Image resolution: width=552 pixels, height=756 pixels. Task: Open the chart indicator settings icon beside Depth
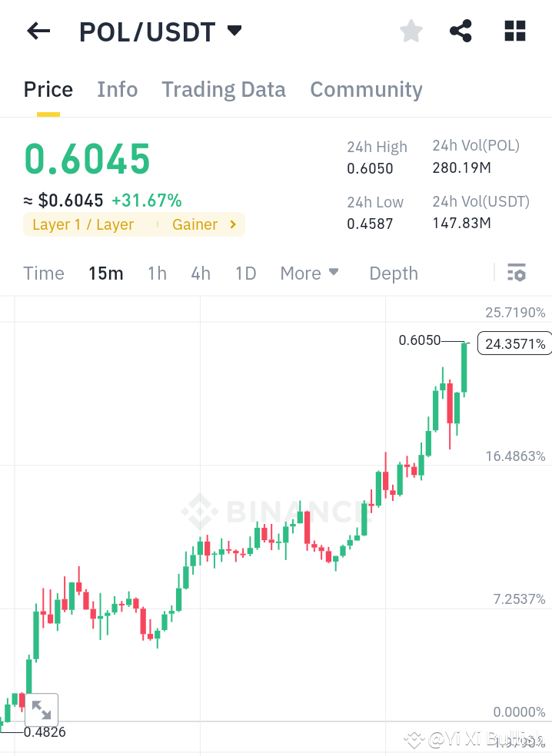click(517, 273)
